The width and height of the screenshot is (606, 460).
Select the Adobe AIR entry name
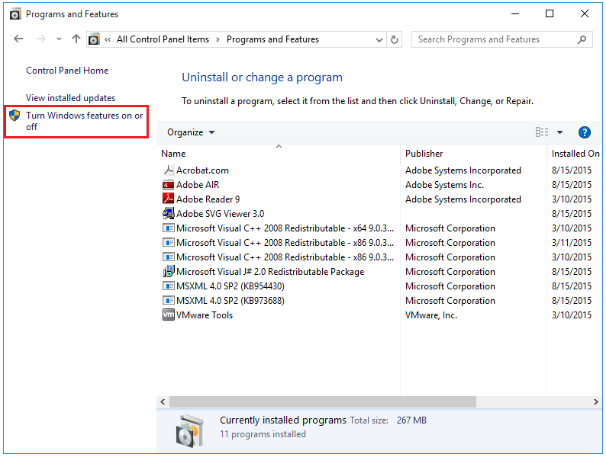click(x=197, y=185)
